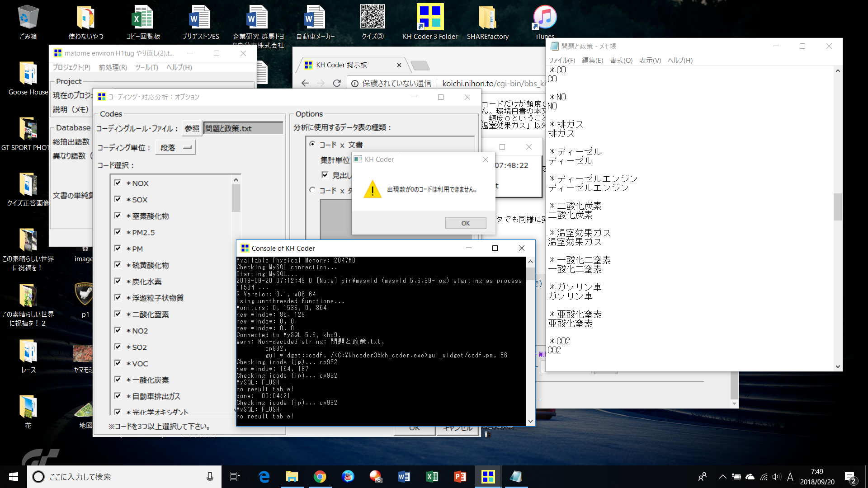Click the 参照 browse button
This screenshot has height=488, width=868.
(x=192, y=128)
